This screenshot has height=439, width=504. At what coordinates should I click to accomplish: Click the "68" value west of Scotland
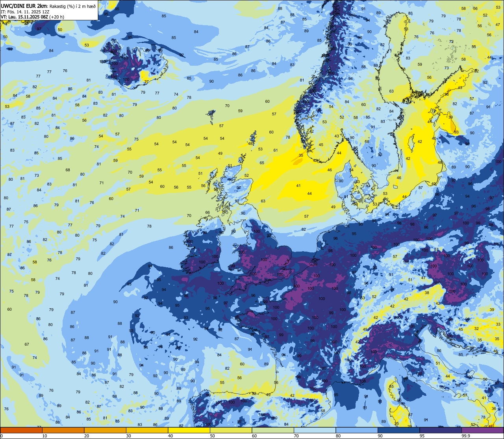[68, 170]
